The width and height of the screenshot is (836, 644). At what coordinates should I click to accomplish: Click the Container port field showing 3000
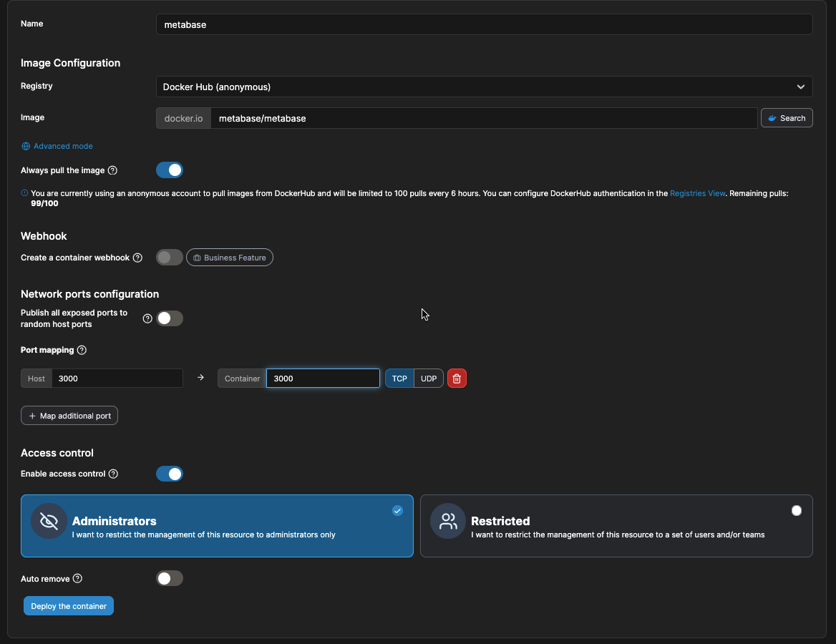coord(323,379)
